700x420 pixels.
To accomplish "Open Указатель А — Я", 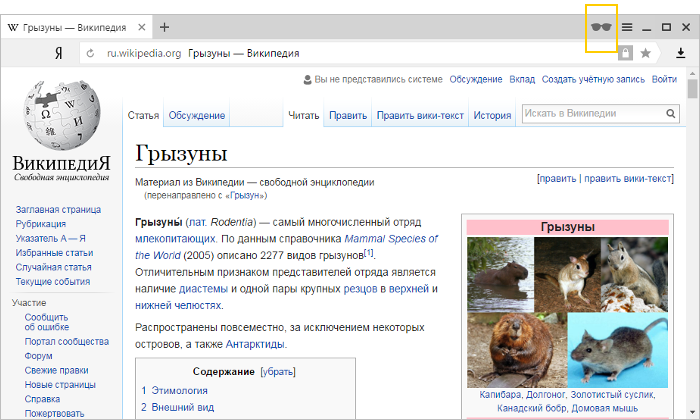I will (x=50, y=238).
